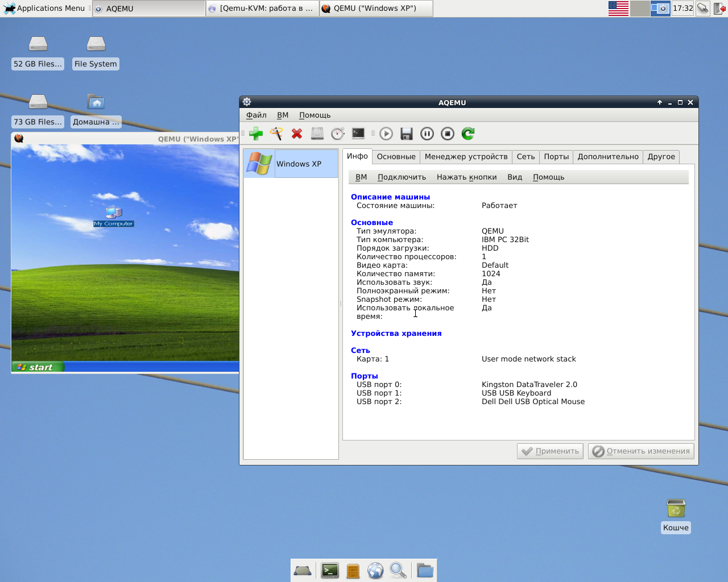The height and width of the screenshot is (582, 728).
Task: Click the Dell Dell USB Optical Mouse entry
Action: pyautogui.click(x=533, y=402)
